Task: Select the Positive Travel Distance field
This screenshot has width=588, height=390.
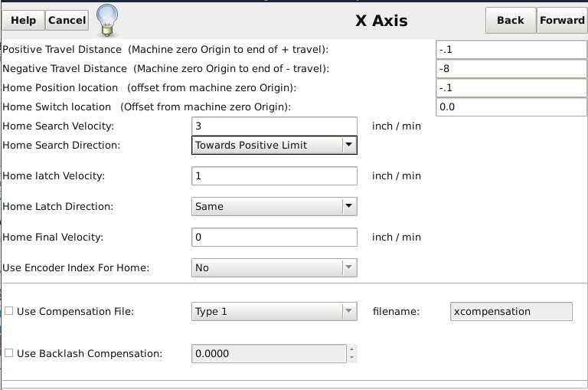Action: (x=511, y=50)
